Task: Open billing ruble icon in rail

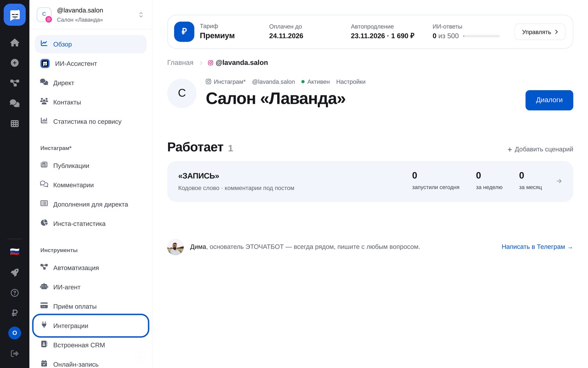Action: [15, 313]
